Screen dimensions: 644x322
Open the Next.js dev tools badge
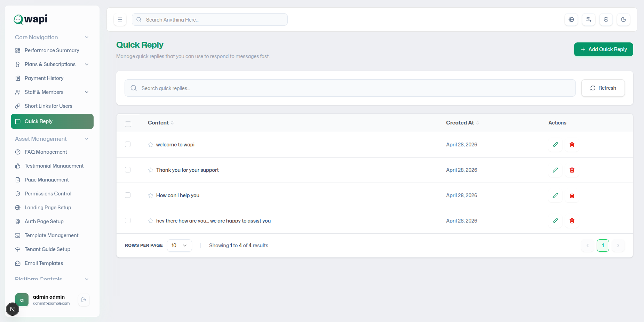(x=13, y=309)
